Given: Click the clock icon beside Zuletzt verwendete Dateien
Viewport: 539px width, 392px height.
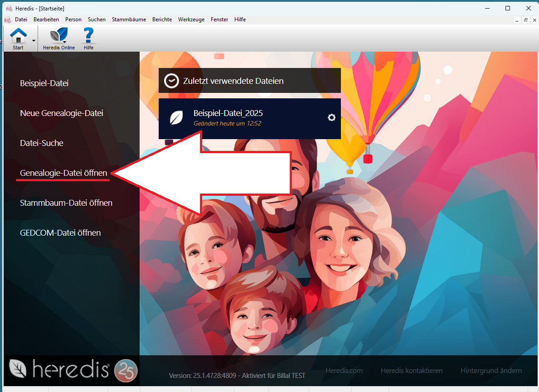Looking at the screenshot, I should click(x=171, y=81).
